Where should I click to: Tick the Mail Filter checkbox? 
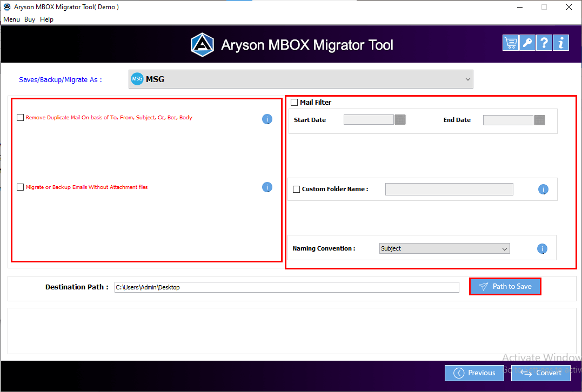(x=295, y=103)
